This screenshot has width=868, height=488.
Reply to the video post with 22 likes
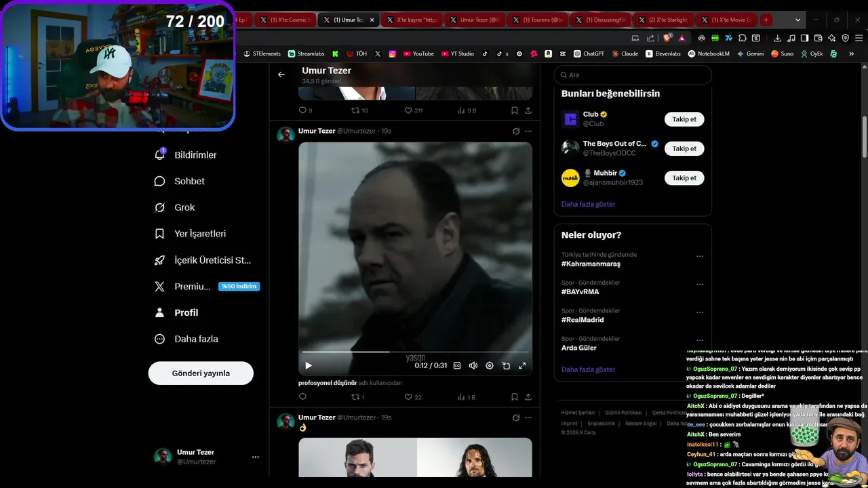(302, 397)
